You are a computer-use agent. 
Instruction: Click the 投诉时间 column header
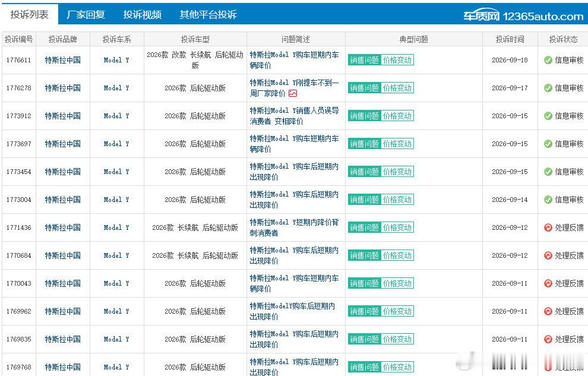point(510,39)
